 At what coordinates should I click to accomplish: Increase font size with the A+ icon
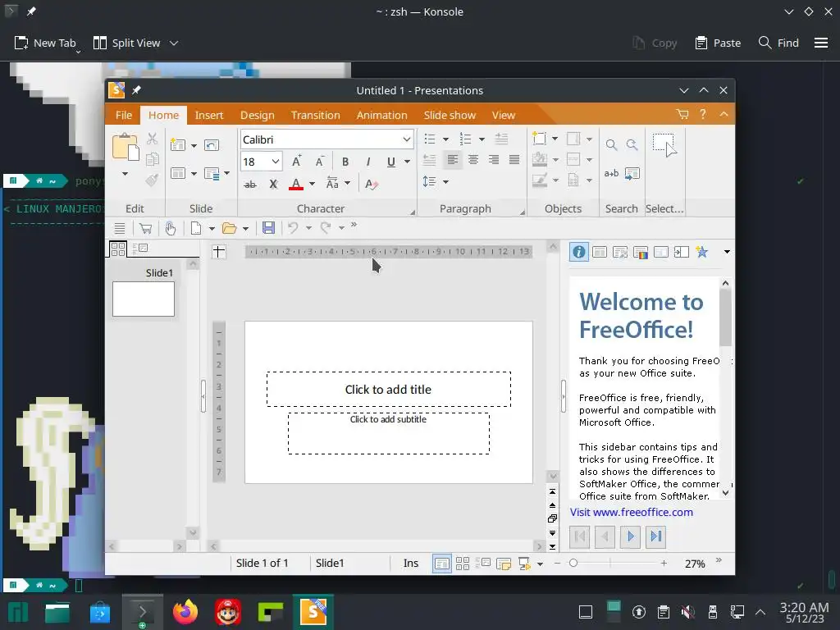296,162
